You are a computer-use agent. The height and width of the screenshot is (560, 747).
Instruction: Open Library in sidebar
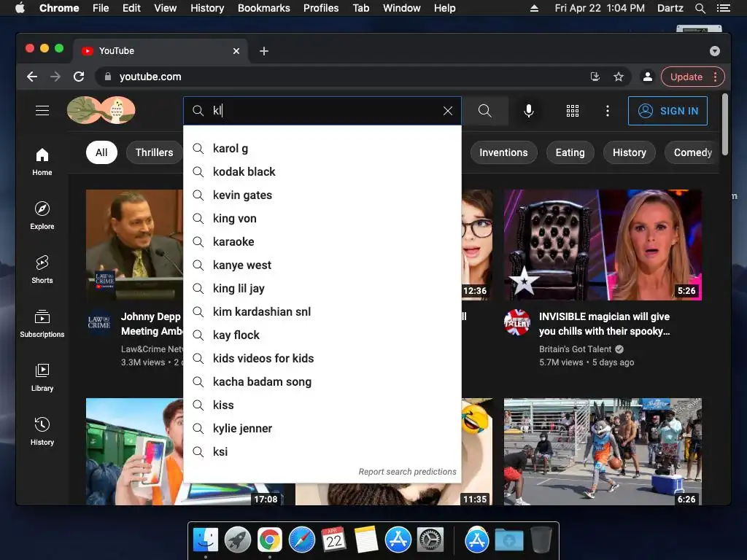42,378
